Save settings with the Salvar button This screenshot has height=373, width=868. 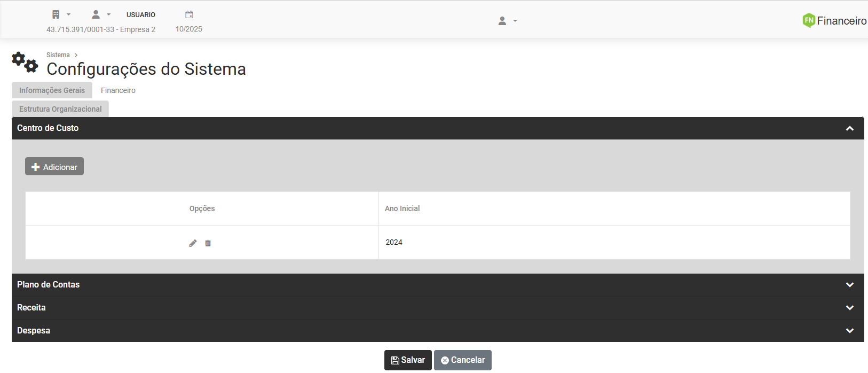click(408, 360)
